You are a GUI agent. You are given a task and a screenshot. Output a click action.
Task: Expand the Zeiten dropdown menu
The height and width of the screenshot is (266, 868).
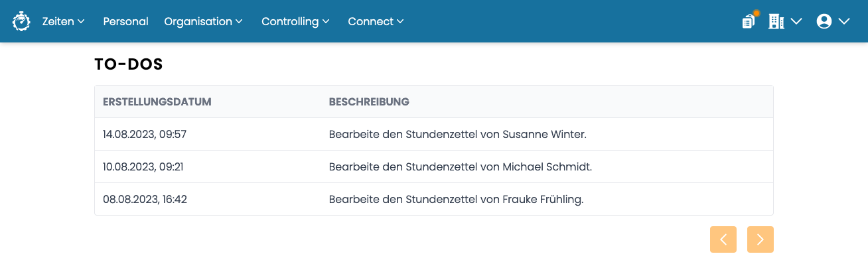tap(64, 21)
